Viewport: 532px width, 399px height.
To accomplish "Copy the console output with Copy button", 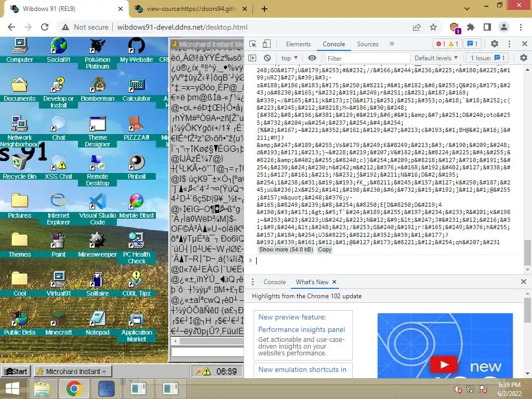I will tap(324, 250).
